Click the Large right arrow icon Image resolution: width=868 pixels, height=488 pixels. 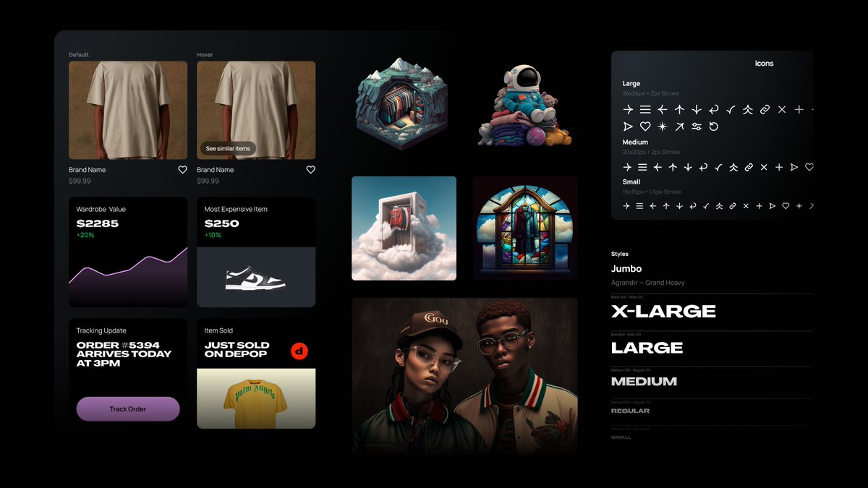pos(628,110)
